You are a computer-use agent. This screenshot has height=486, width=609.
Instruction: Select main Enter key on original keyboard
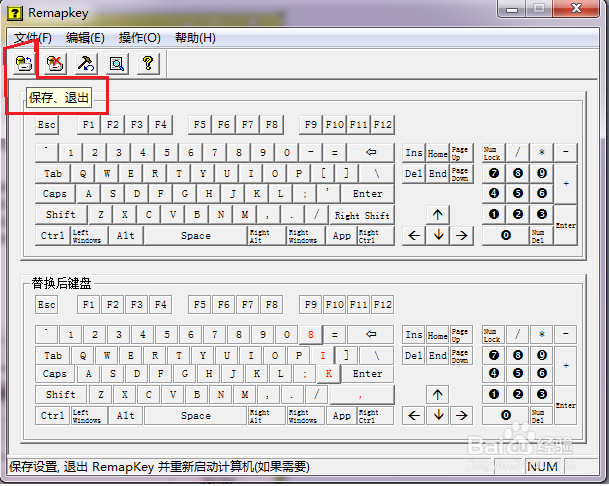pyautogui.click(x=367, y=193)
